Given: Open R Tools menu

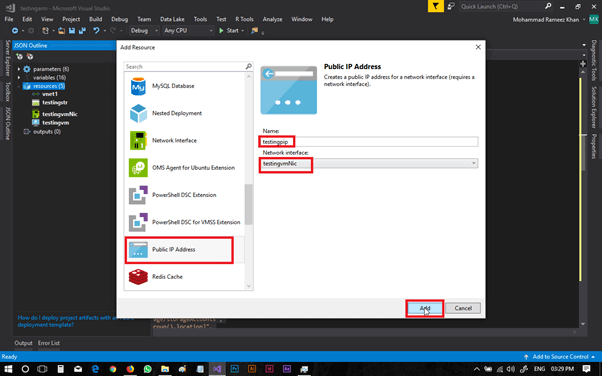Looking at the screenshot, I should coord(244,19).
